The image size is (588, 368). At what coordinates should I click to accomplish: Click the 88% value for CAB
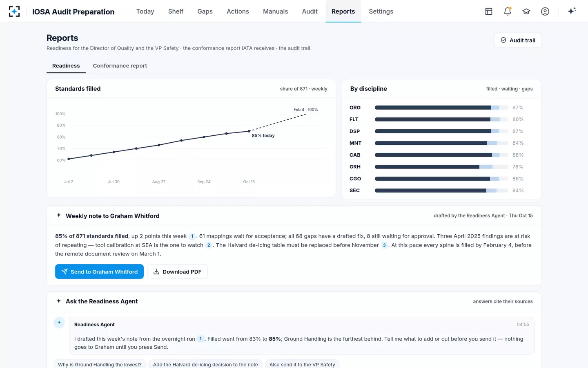coord(518,155)
